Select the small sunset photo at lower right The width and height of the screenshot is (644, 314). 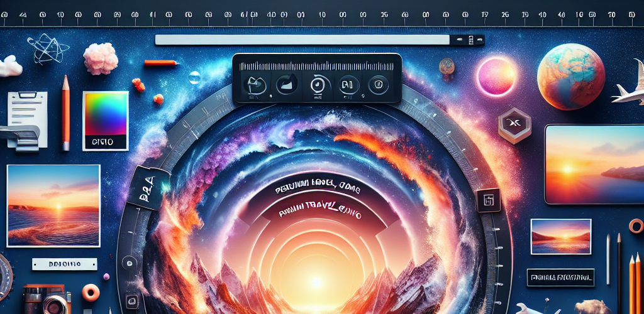pos(560,236)
